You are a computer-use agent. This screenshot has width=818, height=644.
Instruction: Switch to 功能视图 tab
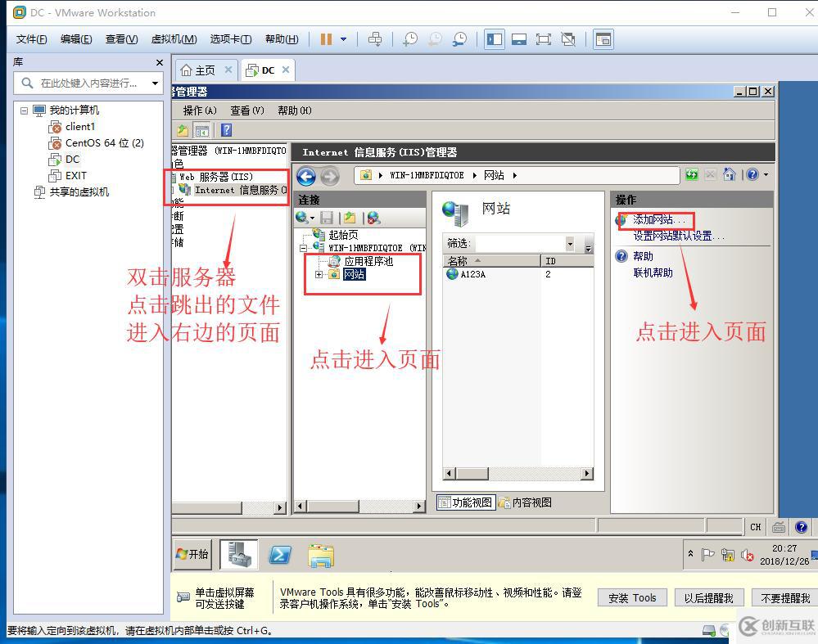click(466, 502)
